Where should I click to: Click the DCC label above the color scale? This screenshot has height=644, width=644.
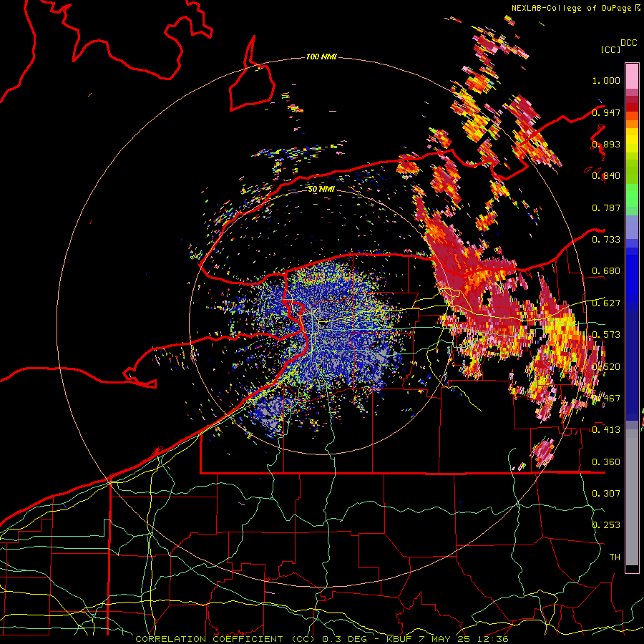click(628, 43)
